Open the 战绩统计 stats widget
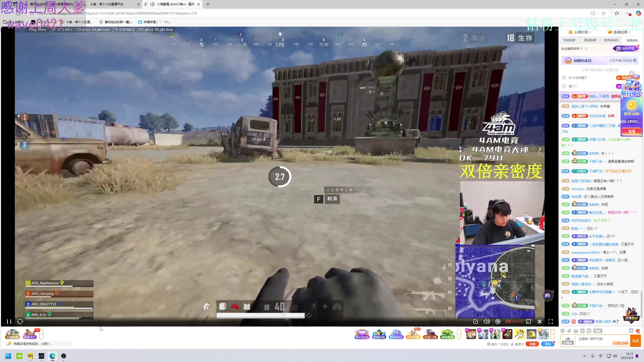This screenshot has width=644, height=362. pyautogui.click(x=631, y=315)
